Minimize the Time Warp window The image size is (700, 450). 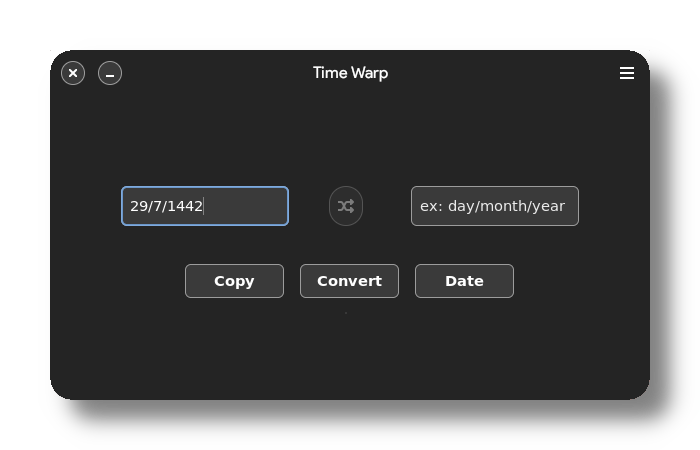coord(110,73)
